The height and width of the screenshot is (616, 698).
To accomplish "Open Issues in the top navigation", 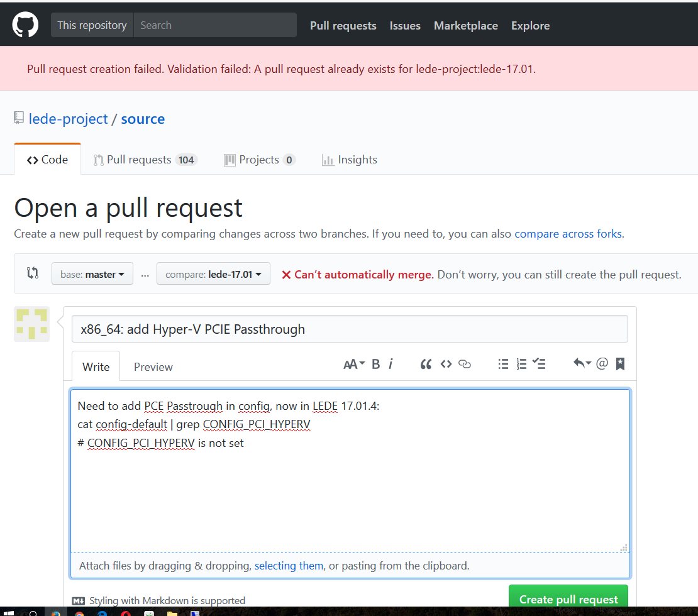I will [404, 26].
